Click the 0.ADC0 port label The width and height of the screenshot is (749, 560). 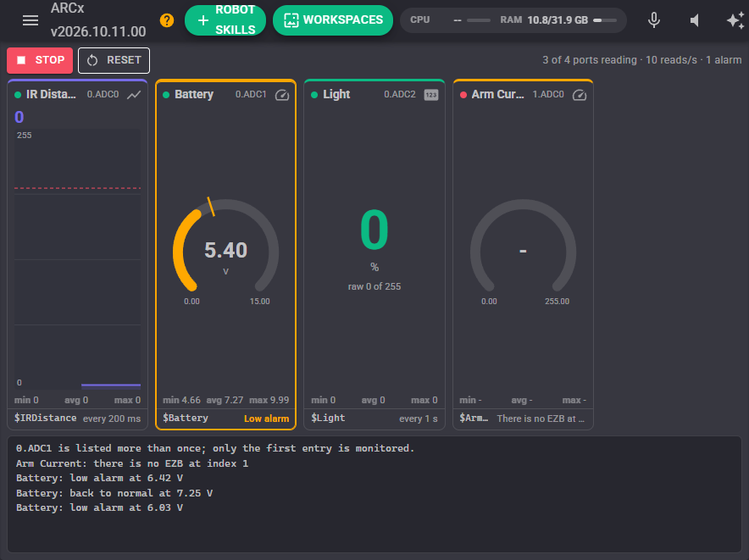[103, 95]
